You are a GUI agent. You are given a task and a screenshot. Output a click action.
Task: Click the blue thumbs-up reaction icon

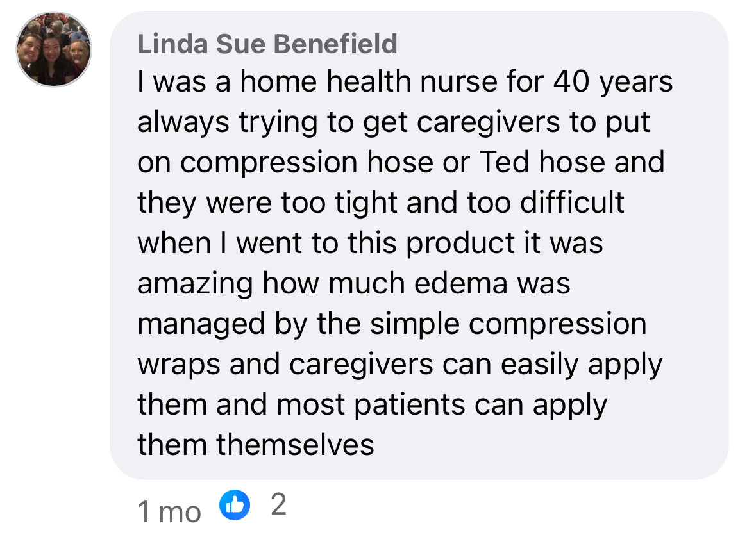[x=234, y=506]
